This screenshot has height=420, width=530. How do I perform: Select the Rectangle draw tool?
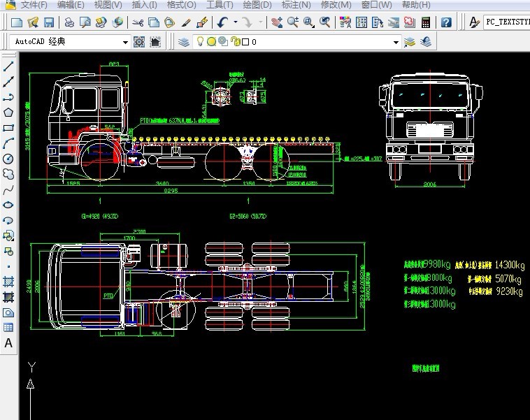8,128
